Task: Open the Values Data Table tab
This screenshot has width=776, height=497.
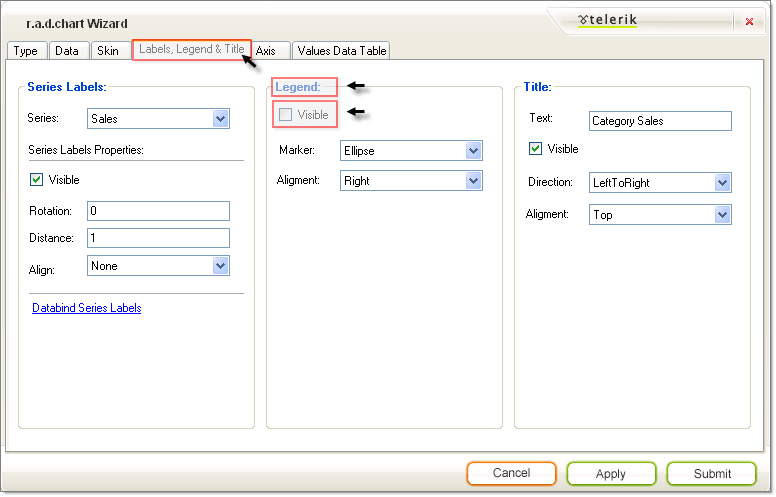Action: (x=341, y=50)
